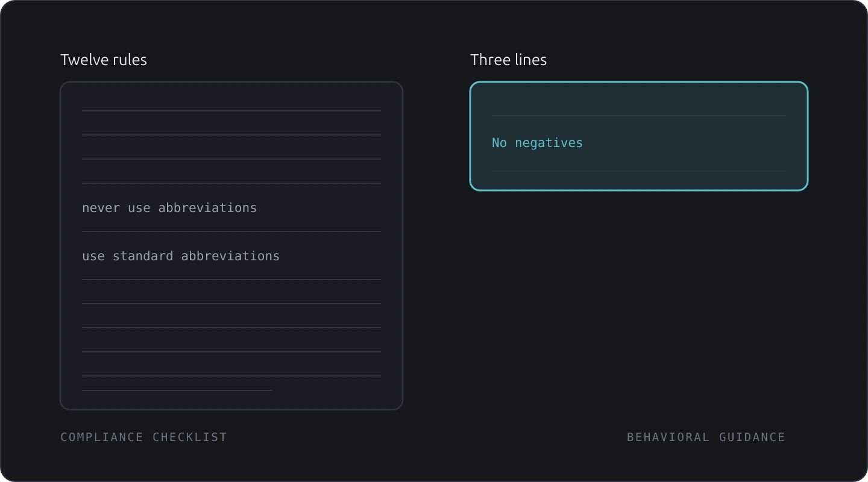
Task: Click divider directly above "never use abbreviations"
Action: (x=231, y=183)
